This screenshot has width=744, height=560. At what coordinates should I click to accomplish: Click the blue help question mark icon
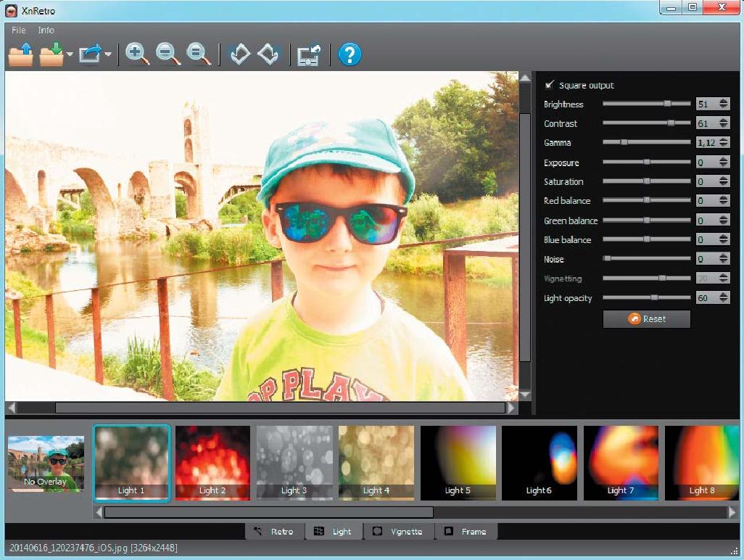tap(350, 55)
